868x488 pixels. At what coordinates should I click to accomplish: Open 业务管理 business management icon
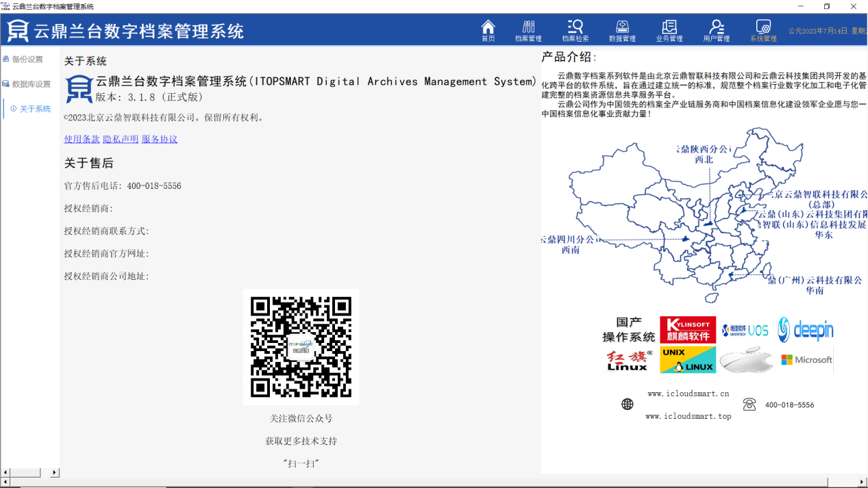(669, 30)
